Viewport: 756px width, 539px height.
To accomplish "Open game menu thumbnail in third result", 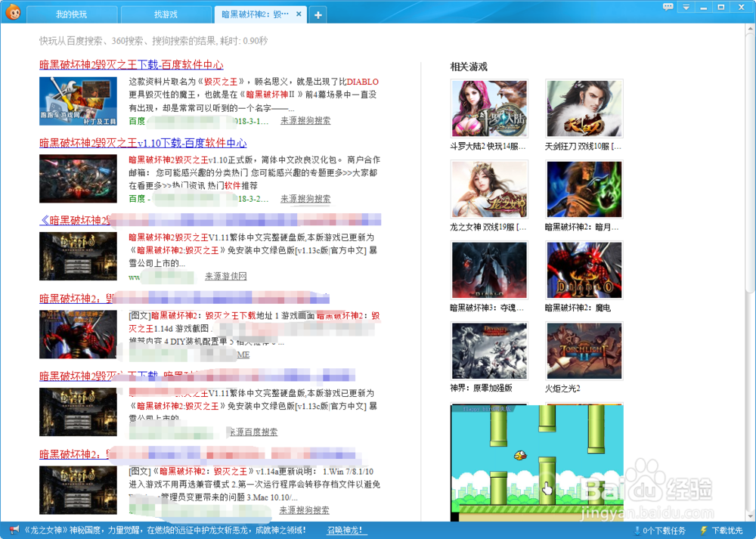I will (x=78, y=256).
